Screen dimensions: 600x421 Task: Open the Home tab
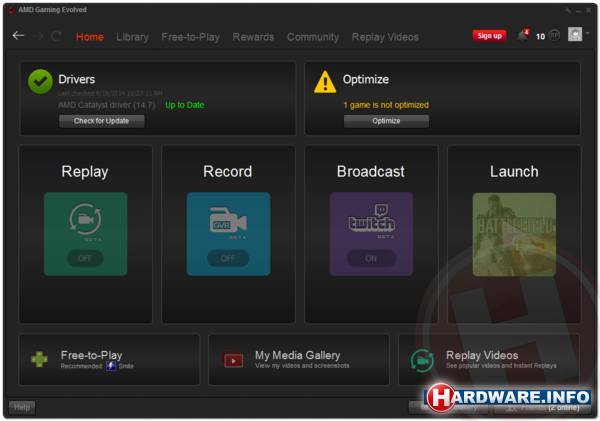(90, 37)
